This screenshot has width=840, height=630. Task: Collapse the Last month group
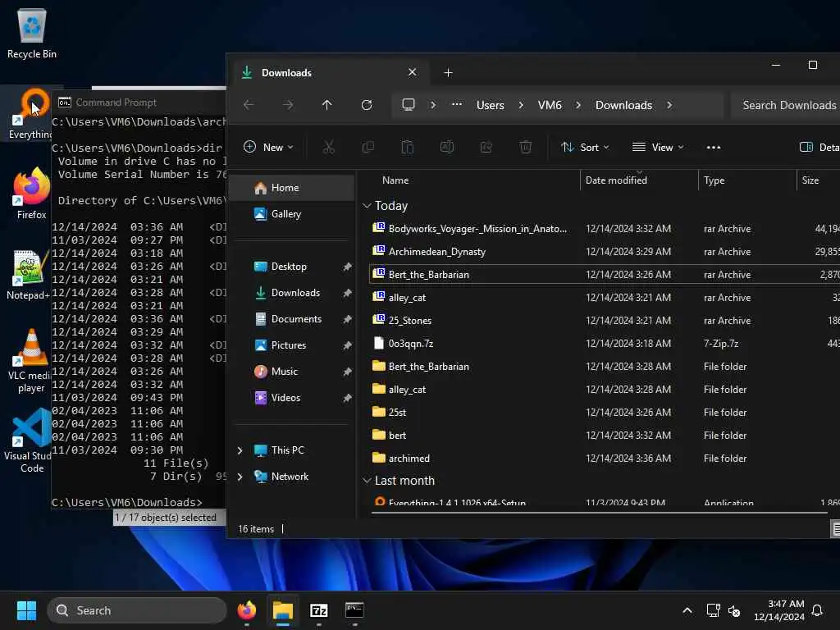pyautogui.click(x=367, y=481)
